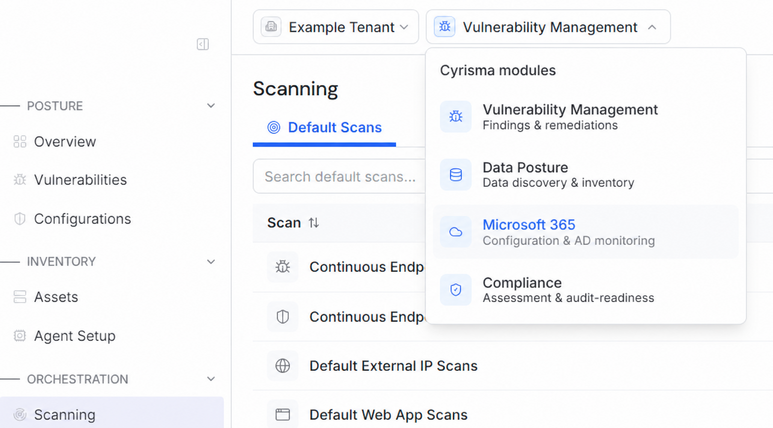Click the Vulnerability Management bug icon in the modules menu

pyautogui.click(x=456, y=117)
